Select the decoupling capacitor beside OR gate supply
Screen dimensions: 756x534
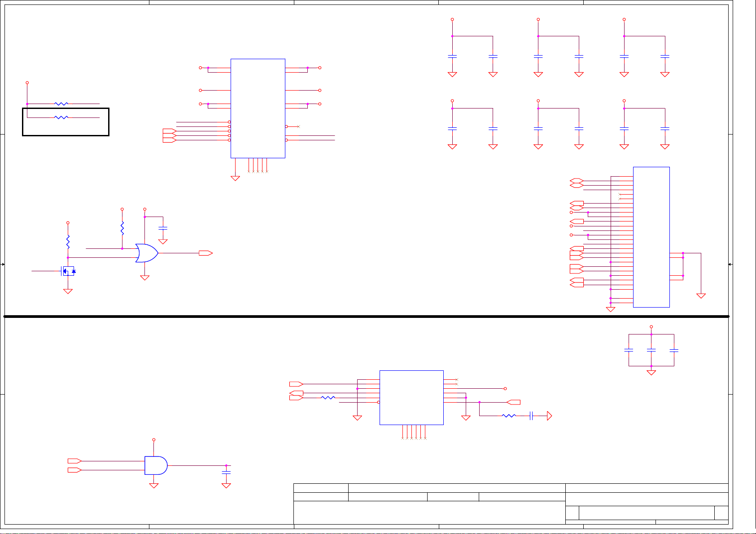tap(163, 228)
